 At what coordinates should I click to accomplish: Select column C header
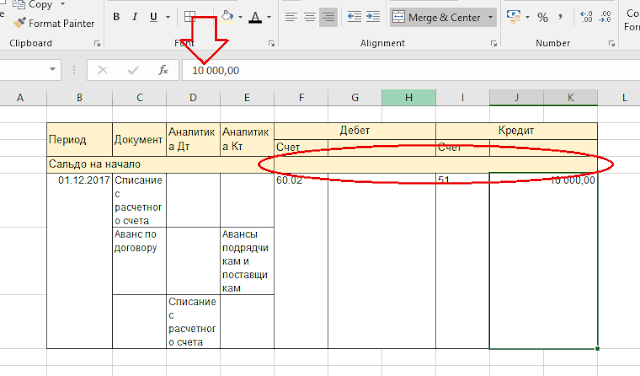[x=140, y=98]
